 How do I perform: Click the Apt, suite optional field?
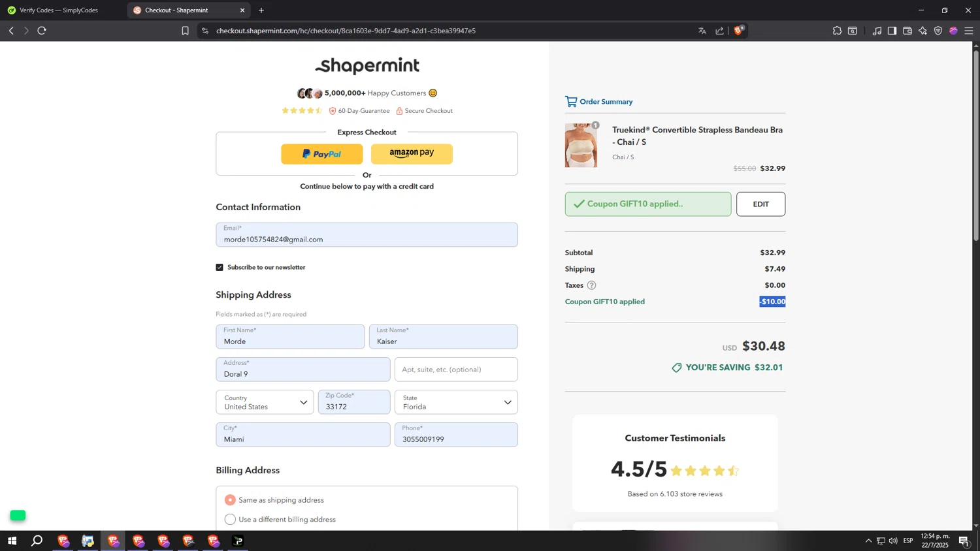point(456,370)
